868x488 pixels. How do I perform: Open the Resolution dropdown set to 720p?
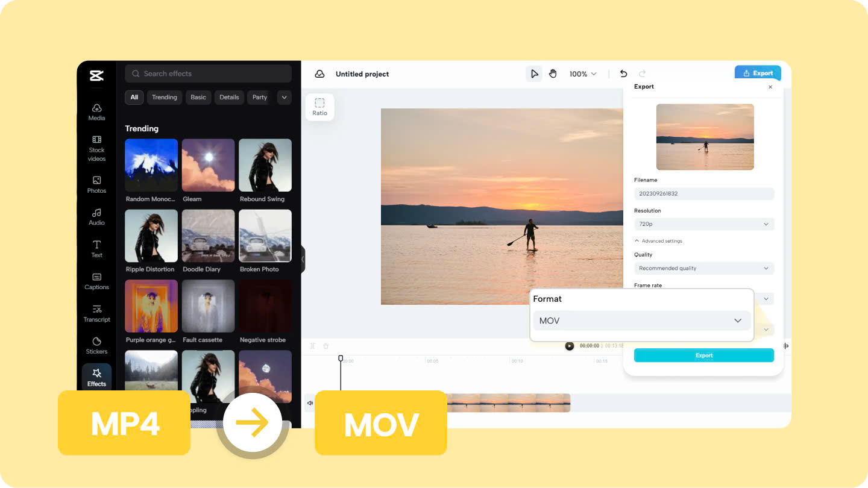pos(703,224)
